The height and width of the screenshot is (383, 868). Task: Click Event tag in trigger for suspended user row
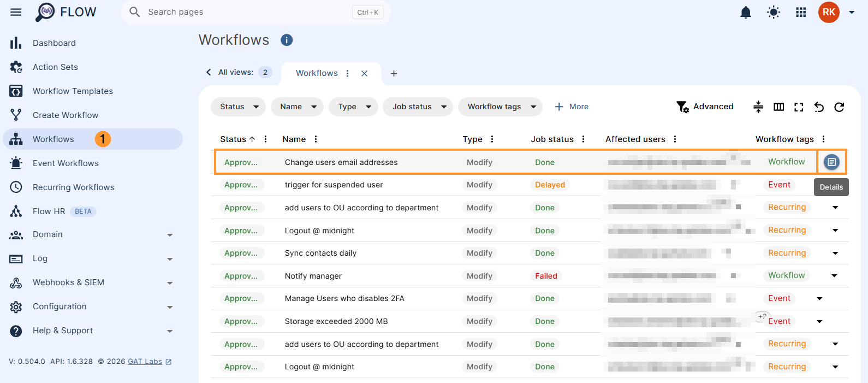[779, 185]
